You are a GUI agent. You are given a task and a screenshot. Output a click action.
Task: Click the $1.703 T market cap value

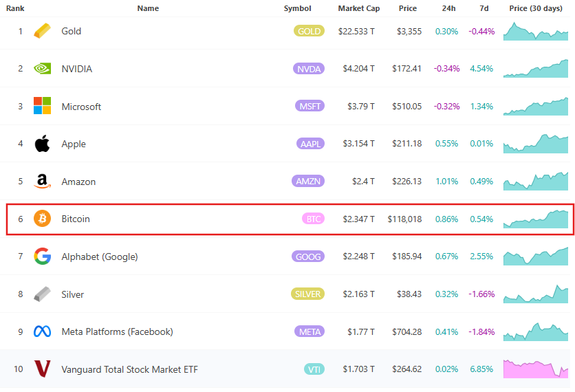click(358, 369)
